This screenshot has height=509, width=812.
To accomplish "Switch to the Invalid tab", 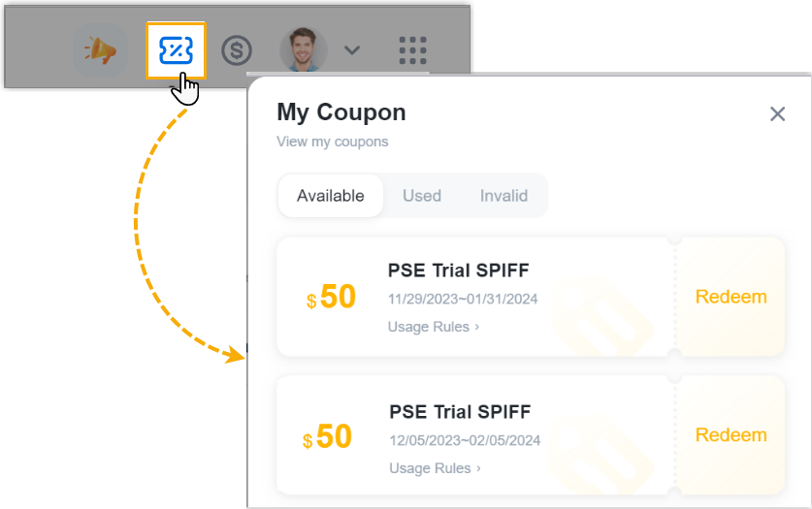I will click(503, 196).
